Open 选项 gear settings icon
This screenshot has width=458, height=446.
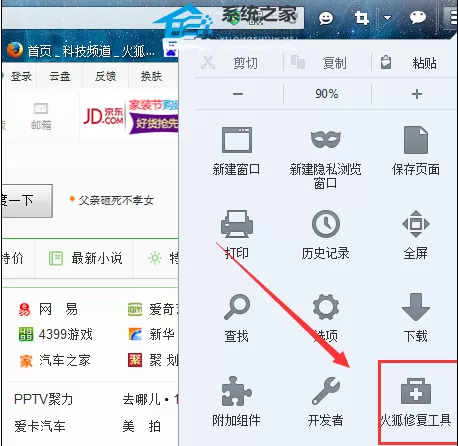(x=326, y=307)
